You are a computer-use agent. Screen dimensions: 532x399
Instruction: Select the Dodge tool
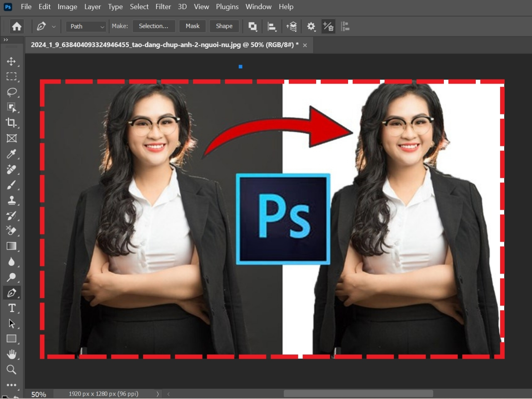(11, 277)
